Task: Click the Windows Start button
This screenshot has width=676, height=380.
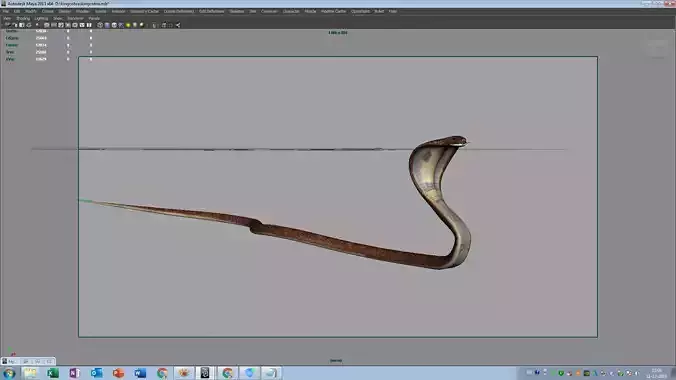Action: (x=9, y=373)
